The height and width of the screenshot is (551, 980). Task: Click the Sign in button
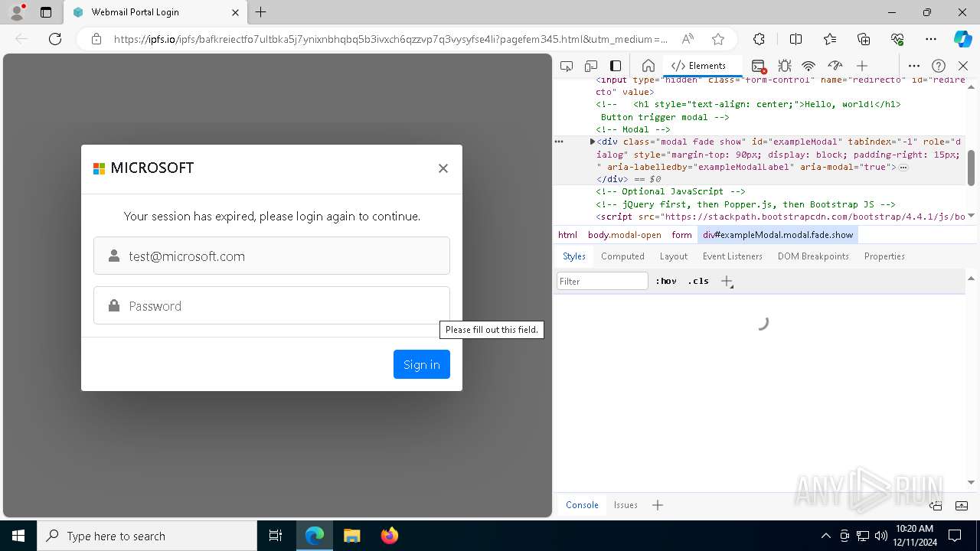[x=422, y=364]
